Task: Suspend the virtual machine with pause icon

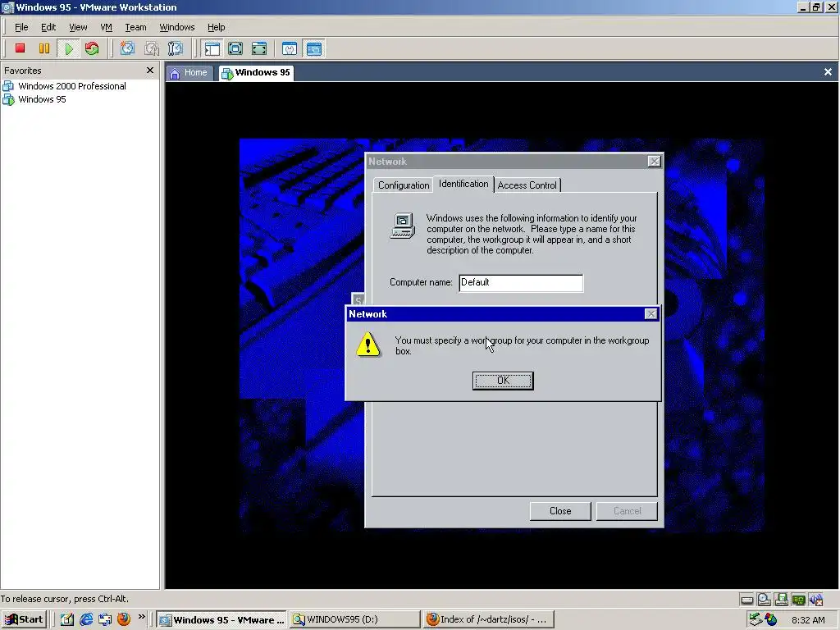Action: [44, 48]
